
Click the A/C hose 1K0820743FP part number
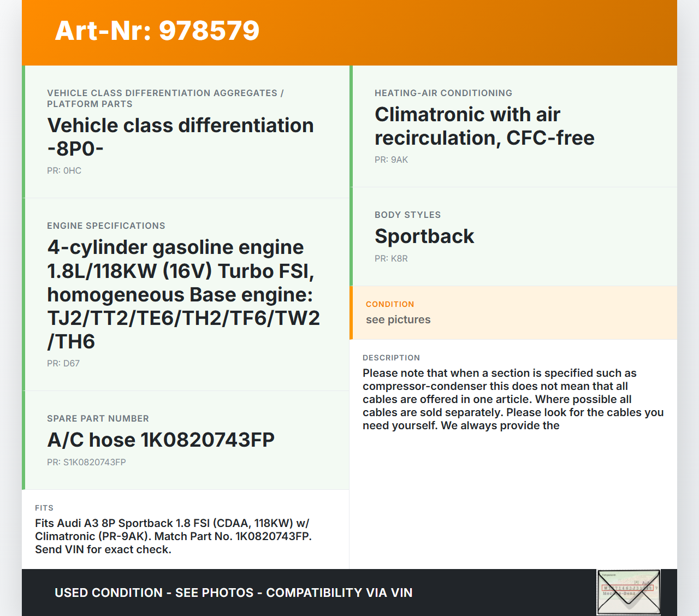pyautogui.click(x=161, y=440)
